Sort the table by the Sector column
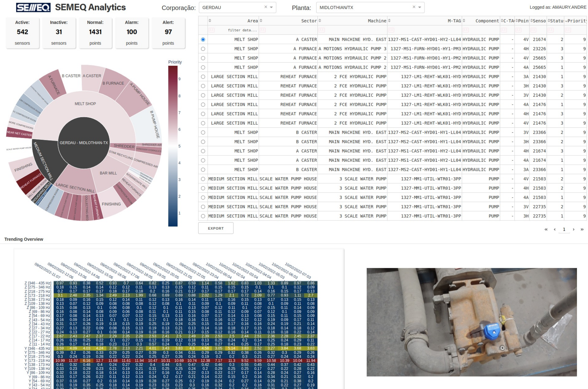 [x=261, y=21]
